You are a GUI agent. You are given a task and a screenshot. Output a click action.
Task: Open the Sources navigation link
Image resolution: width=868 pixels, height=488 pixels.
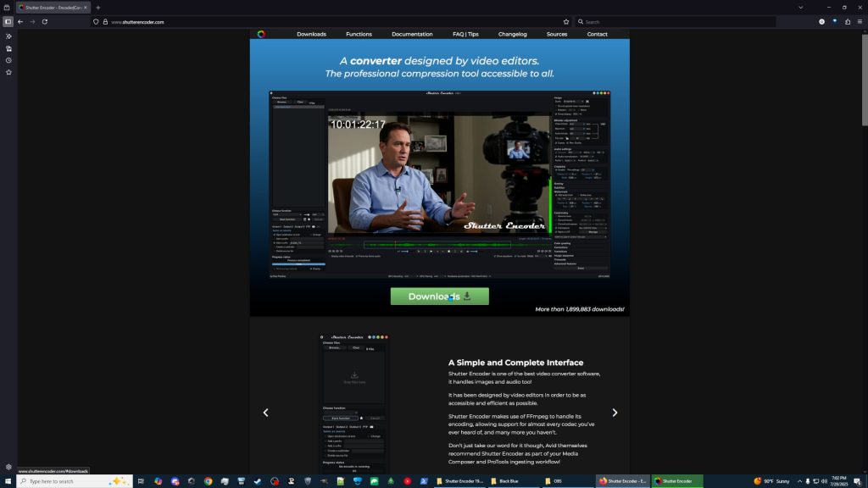tap(556, 34)
